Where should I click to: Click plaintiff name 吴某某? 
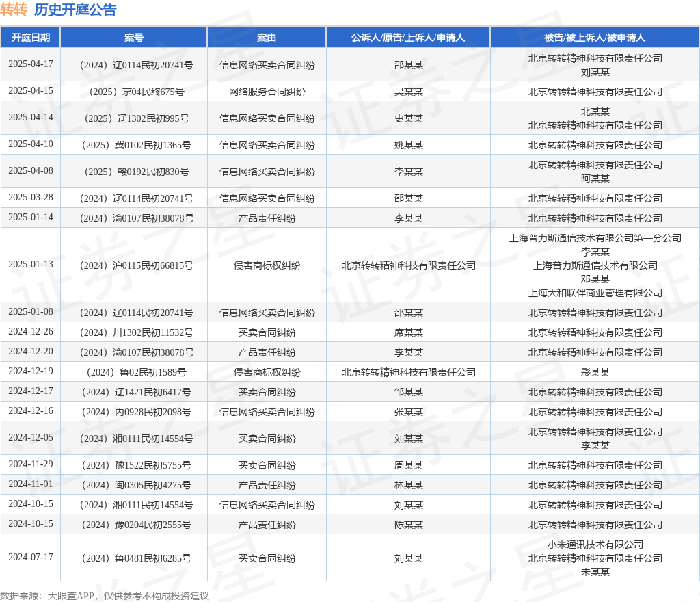tap(409, 92)
